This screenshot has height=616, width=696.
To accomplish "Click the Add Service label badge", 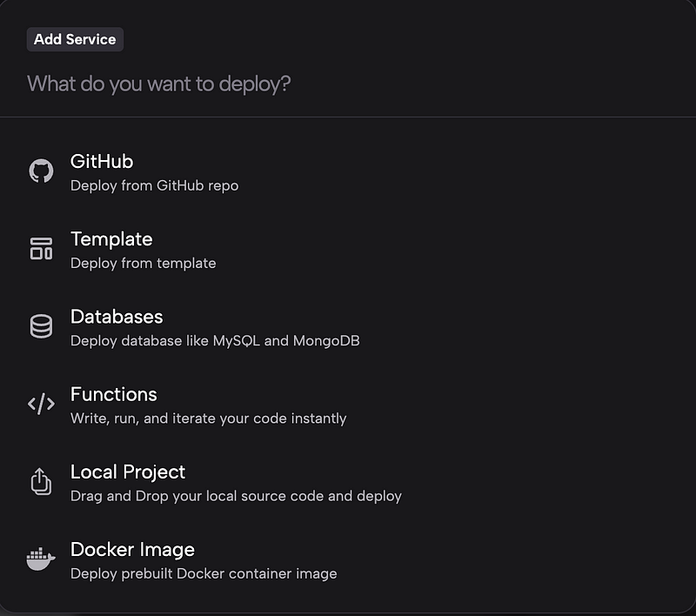I will pyautogui.click(x=75, y=39).
